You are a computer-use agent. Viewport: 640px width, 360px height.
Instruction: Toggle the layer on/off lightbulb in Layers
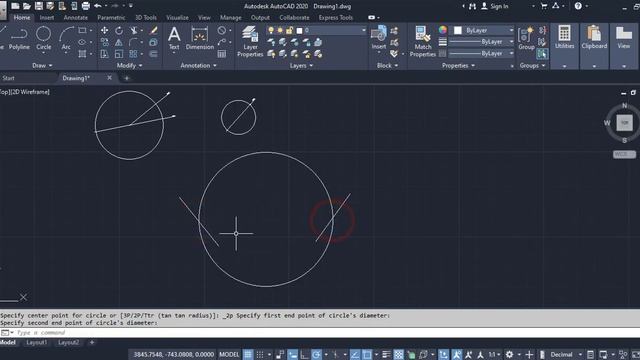click(x=271, y=31)
